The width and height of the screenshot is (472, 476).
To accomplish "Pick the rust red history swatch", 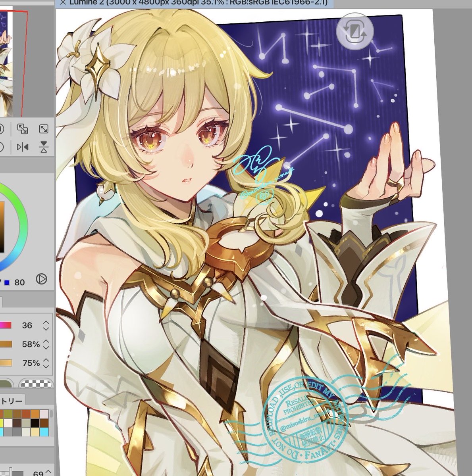I will (26, 414).
